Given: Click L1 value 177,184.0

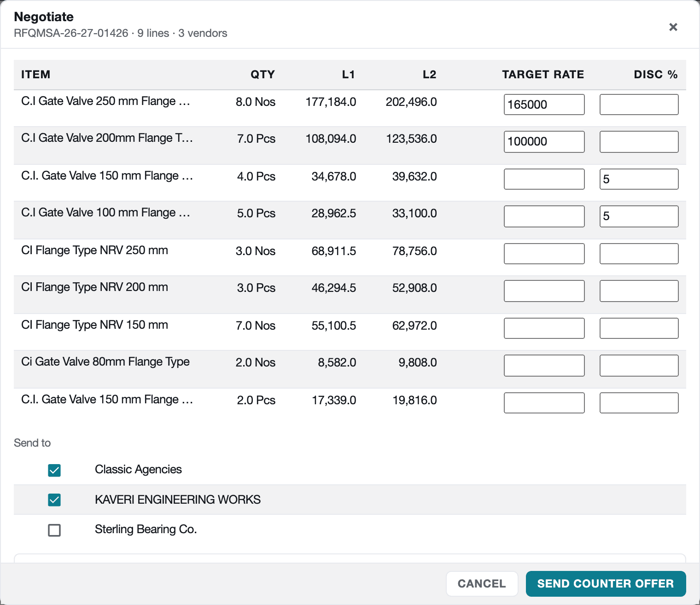Looking at the screenshot, I should coord(331,102).
